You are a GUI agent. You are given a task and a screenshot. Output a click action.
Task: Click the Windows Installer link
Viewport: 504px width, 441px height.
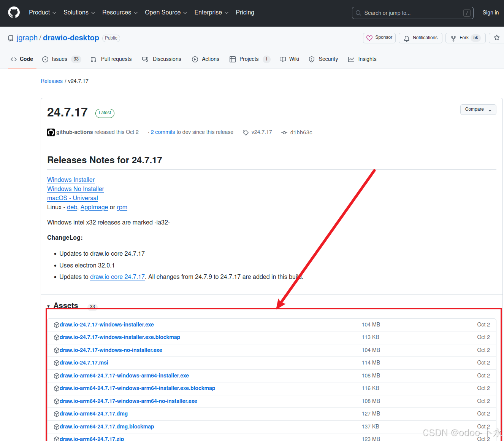[71, 180]
